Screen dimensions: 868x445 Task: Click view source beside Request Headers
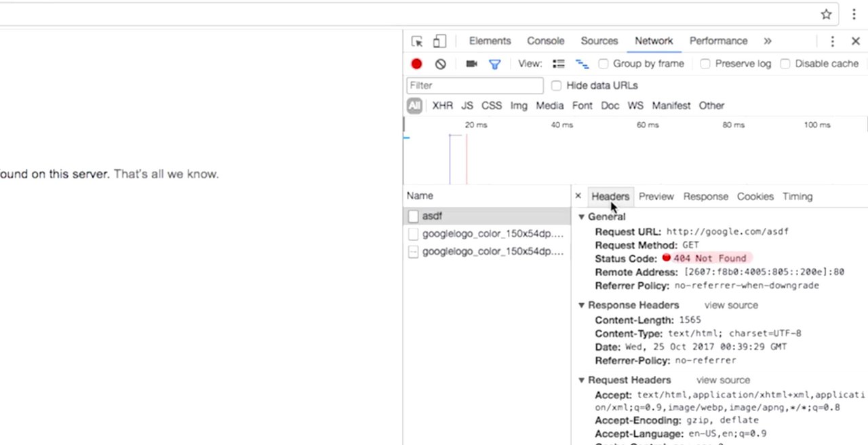pyautogui.click(x=723, y=381)
